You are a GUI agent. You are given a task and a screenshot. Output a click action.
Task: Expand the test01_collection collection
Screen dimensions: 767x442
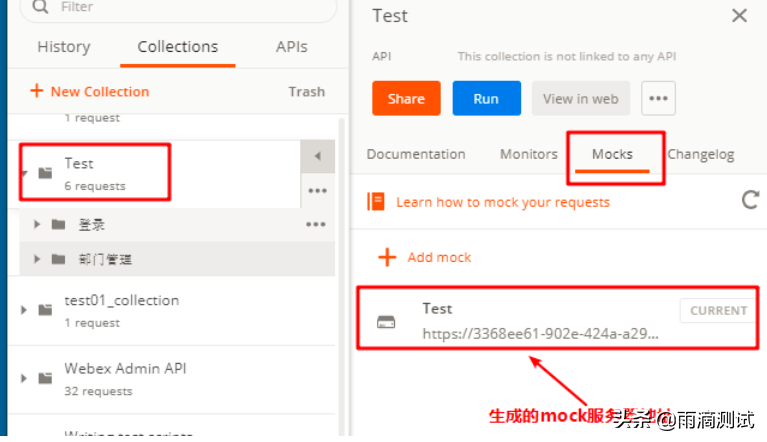(x=24, y=310)
